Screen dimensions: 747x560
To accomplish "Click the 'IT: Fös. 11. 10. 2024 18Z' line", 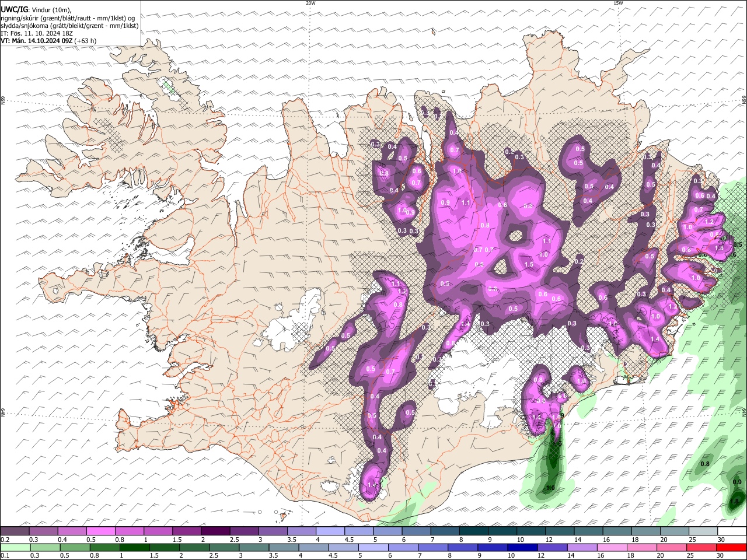I will coord(37,33).
